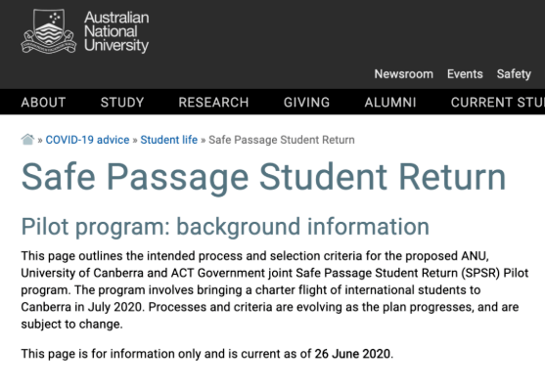Image resolution: width=545 pixels, height=392 pixels.
Task: Click the Pilot program background information heading
Action: (x=225, y=227)
